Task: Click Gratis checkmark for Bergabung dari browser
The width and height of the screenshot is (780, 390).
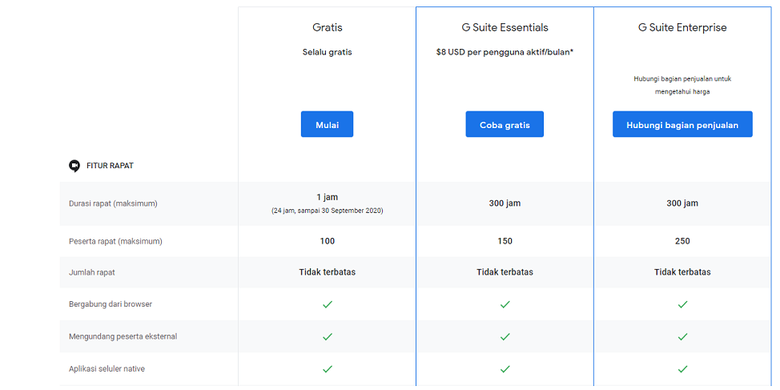Action: (x=327, y=304)
